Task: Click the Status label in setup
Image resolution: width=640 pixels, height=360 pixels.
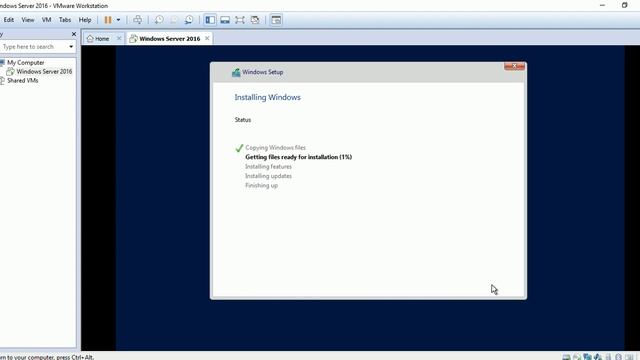Action: (x=243, y=120)
